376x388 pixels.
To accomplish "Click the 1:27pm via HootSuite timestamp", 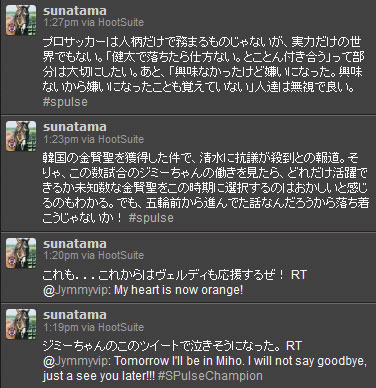I will (x=94, y=22).
